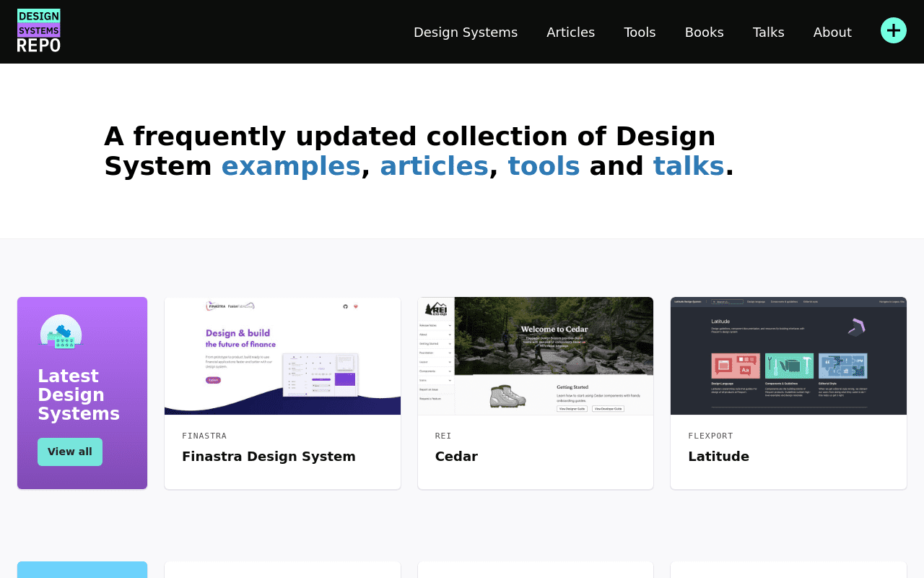Open the Latitude title link
924x578 pixels.
point(719,457)
